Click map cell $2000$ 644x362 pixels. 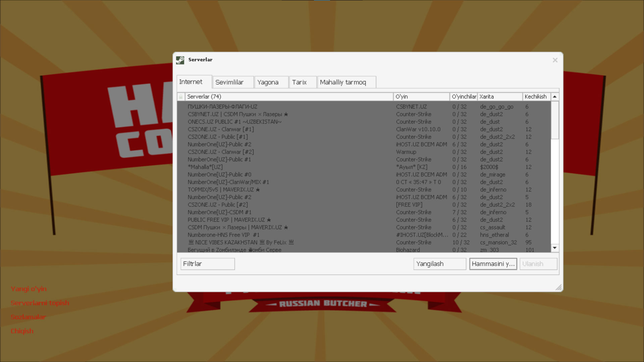[489, 167]
